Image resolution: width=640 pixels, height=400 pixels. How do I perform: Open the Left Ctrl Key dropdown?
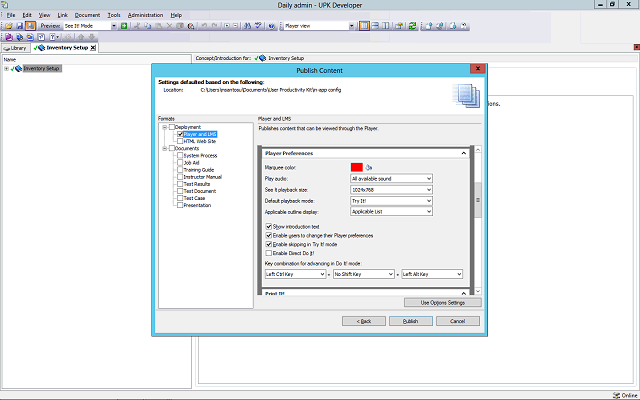[295, 274]
